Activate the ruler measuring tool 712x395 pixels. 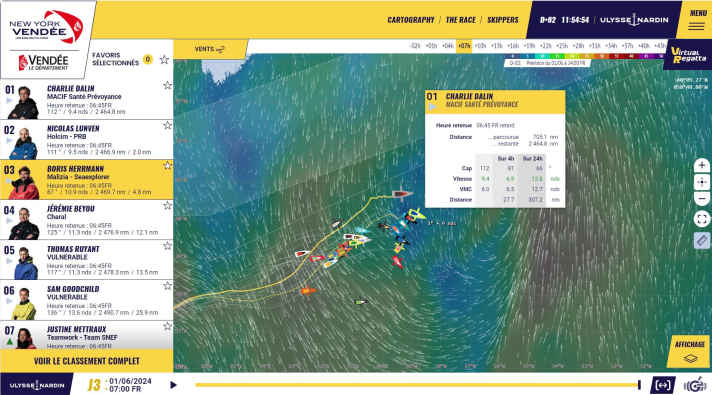pyautogui.click(x=702, y=240)
